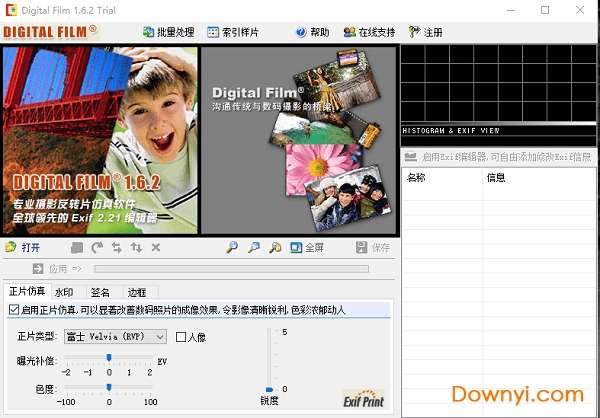Screen dimensions: 600x418
Task: Click the apply arrow icon beside 应用
Action: (38, 269)
